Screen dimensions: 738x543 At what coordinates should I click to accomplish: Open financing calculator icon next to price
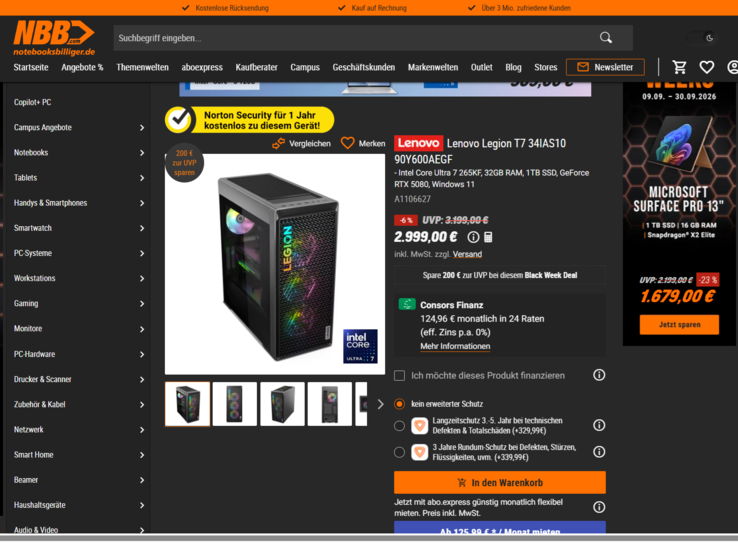488,237
